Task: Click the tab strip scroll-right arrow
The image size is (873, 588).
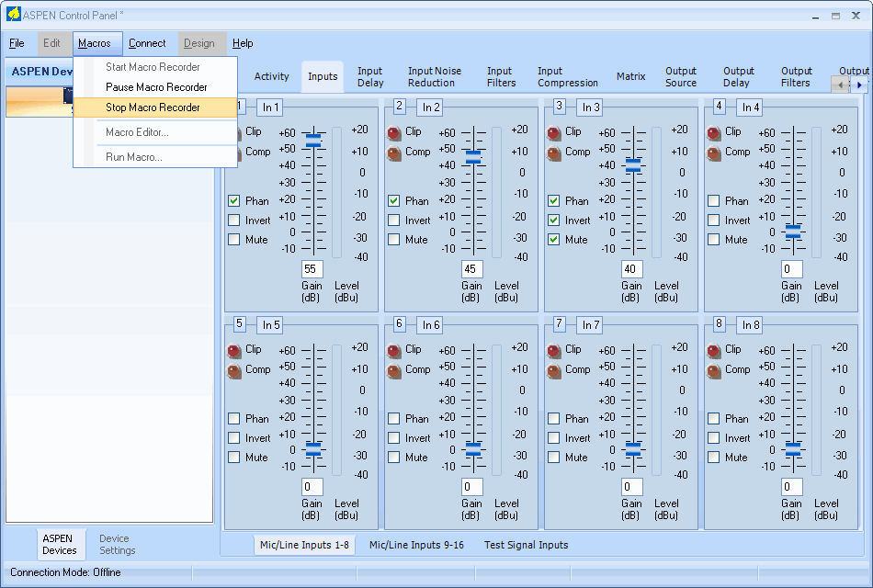Action: [x=859, y=85]
